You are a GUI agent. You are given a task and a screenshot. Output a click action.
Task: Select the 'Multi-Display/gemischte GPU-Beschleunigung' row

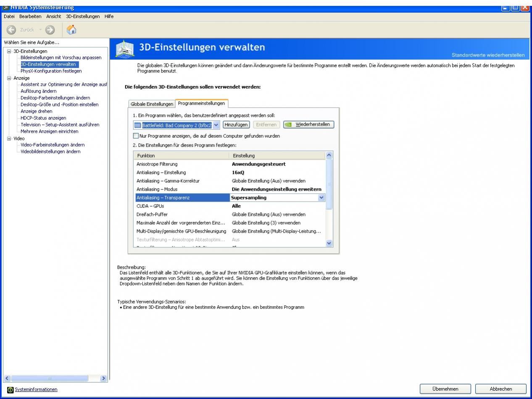(x=230, y=231)
